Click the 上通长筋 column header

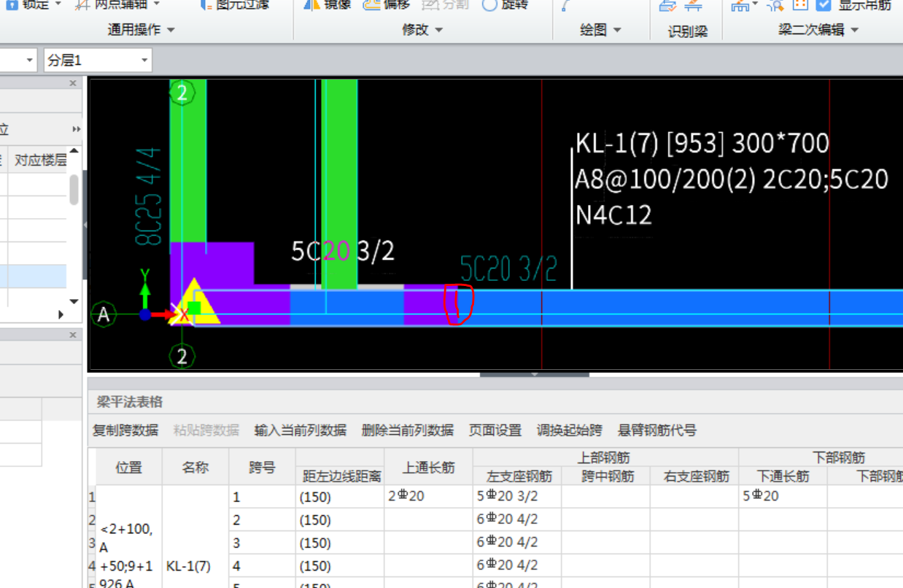click(429, 468)
